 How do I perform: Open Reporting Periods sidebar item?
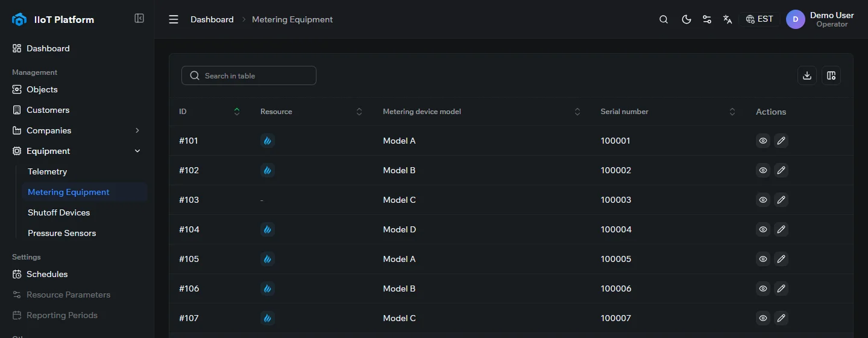(77, 315)
